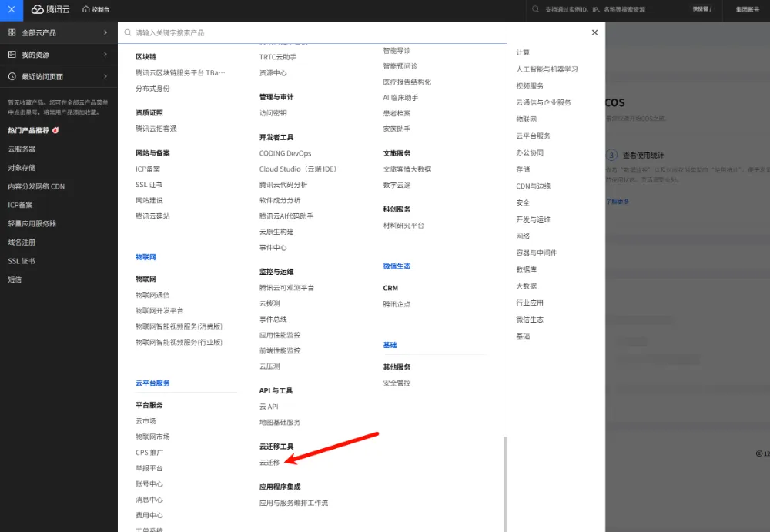Jump to 数据库 category

(526, 269)
